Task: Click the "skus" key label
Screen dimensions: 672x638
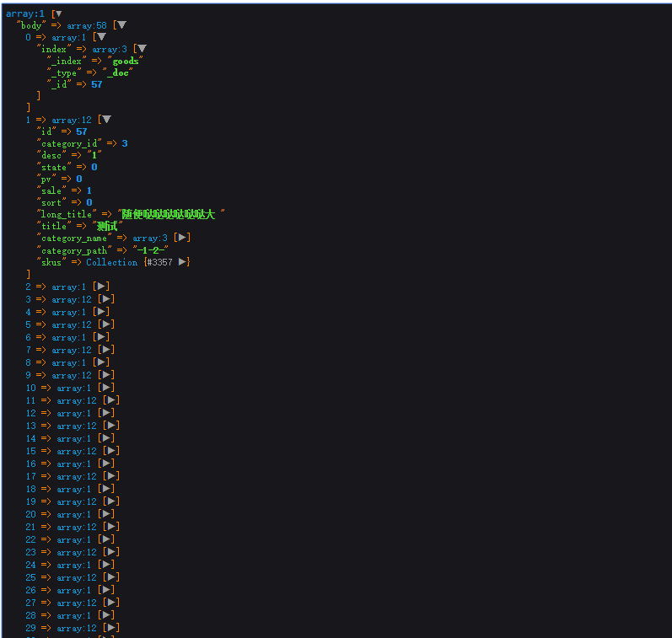Action: (x=51, y=262)
